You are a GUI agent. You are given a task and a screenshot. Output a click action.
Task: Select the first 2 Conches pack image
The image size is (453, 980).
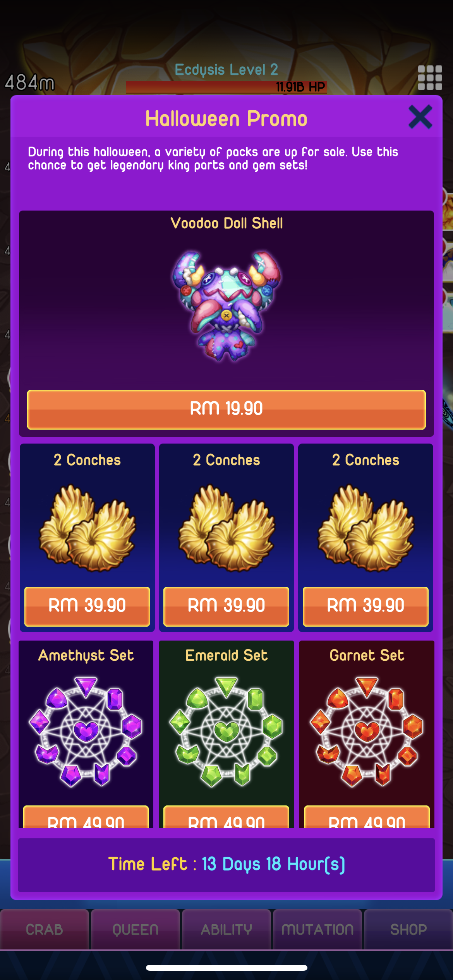[x=87, y=528]
